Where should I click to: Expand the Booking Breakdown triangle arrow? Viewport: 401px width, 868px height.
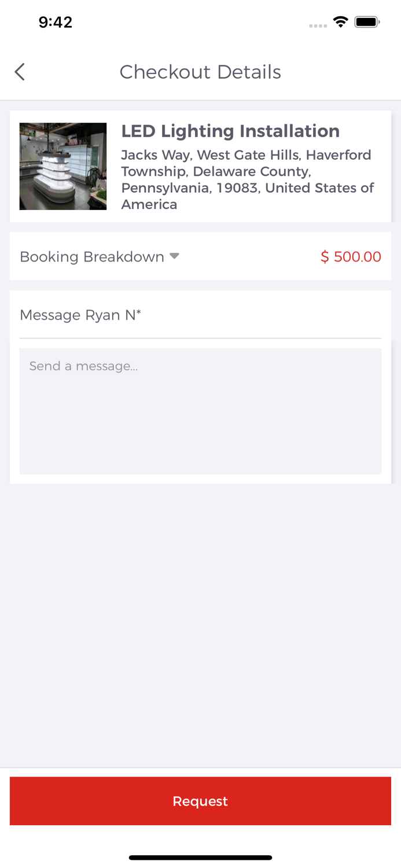174,256
